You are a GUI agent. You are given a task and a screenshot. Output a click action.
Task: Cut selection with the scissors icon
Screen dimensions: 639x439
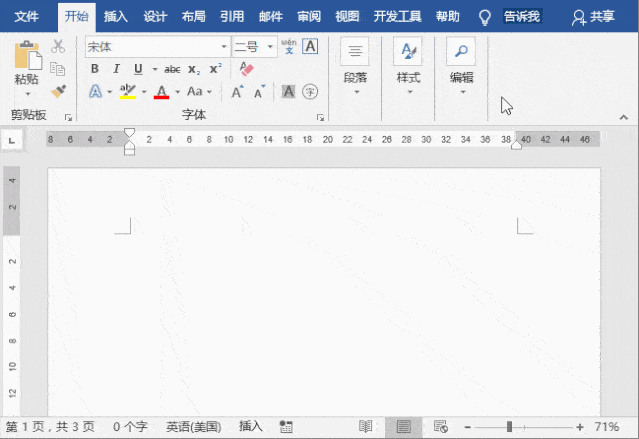[58, 46]
